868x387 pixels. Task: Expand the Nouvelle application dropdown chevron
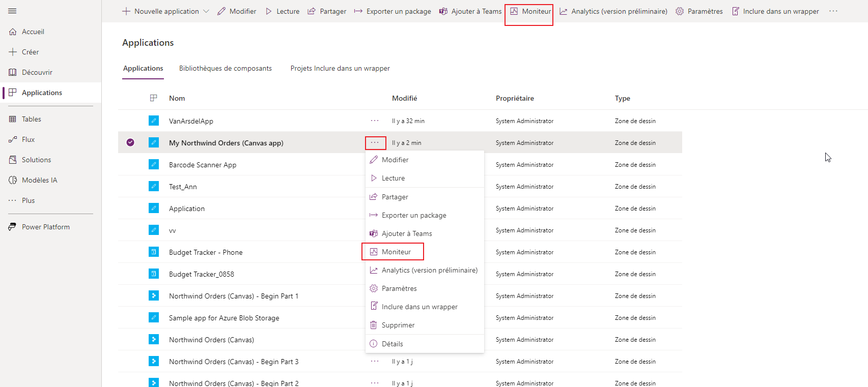tap(206, 11)
